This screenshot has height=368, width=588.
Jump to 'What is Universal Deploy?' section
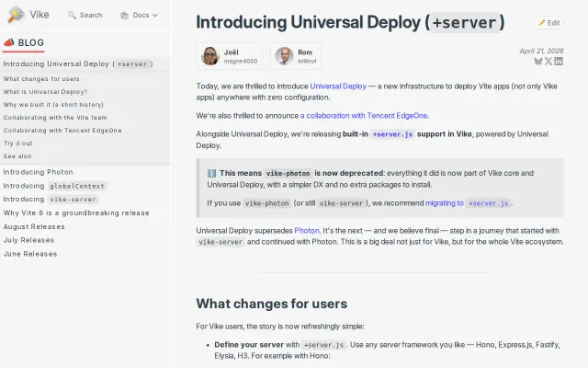click(x=45, y=92)
